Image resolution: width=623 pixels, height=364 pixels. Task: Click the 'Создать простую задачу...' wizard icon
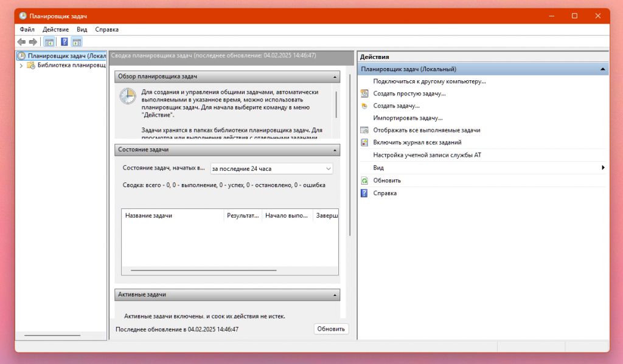pos(364,94)
